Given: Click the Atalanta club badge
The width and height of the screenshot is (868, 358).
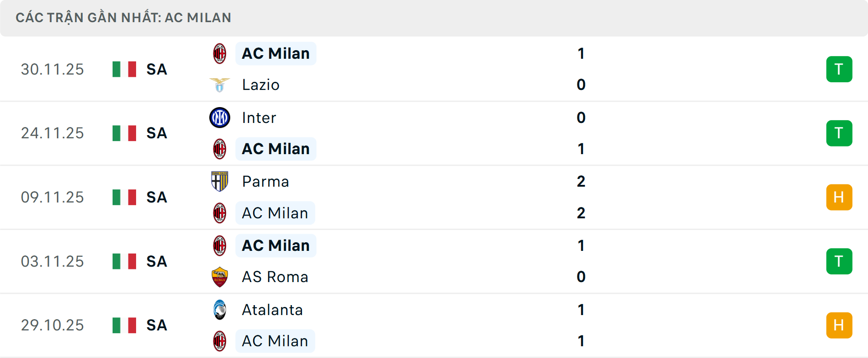Looking at the screenshot, I should tap(220, 310).
